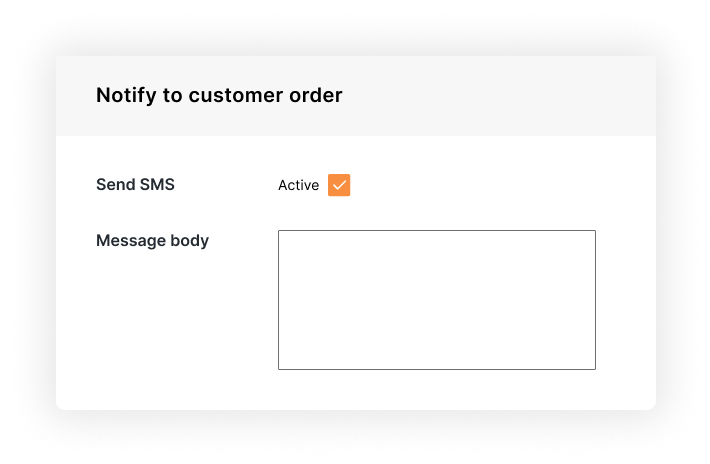The height and width of the screenshot is (464, 710).
Task: Click the word body in label
Action: 190,240
